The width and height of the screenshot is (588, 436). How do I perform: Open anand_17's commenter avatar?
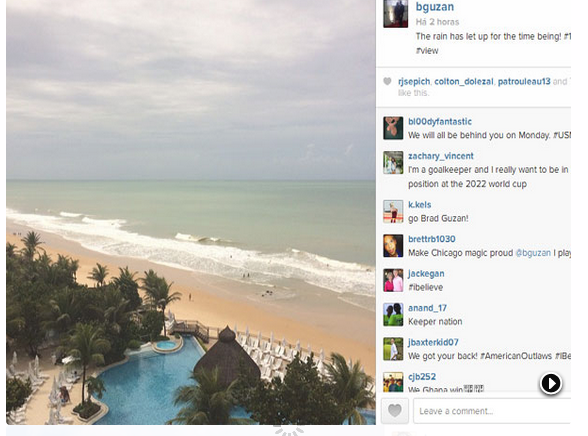(x=393, y=315)
